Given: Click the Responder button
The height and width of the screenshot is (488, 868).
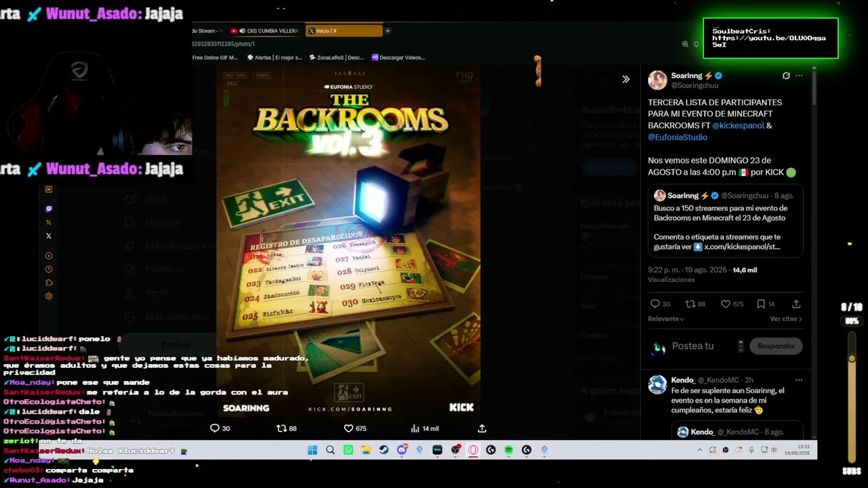Looking at the screenshot, I should pos(776,346).
